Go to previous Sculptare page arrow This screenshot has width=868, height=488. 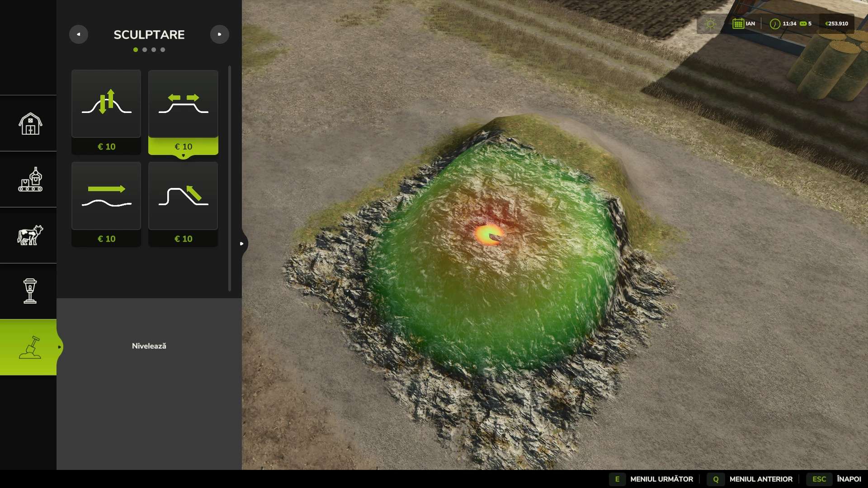point(79,34)
